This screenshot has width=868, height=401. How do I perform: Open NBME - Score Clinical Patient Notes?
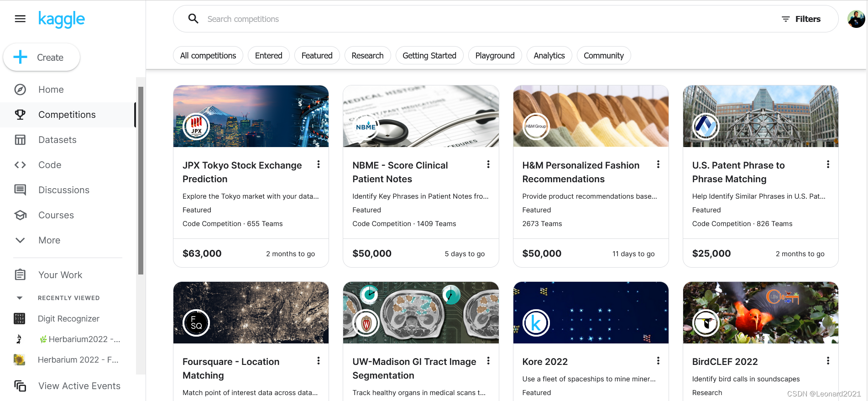(x=400, y=172)
